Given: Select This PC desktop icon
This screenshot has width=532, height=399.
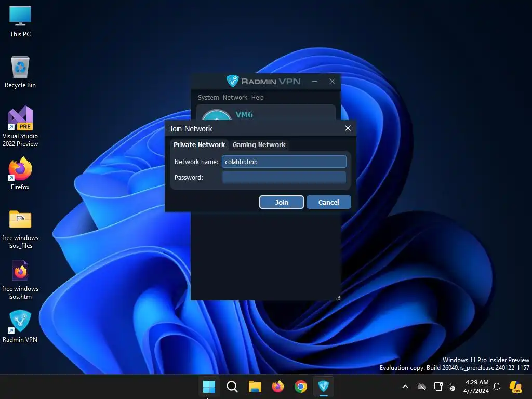Looking at the screenshot, I should (20, 22).
